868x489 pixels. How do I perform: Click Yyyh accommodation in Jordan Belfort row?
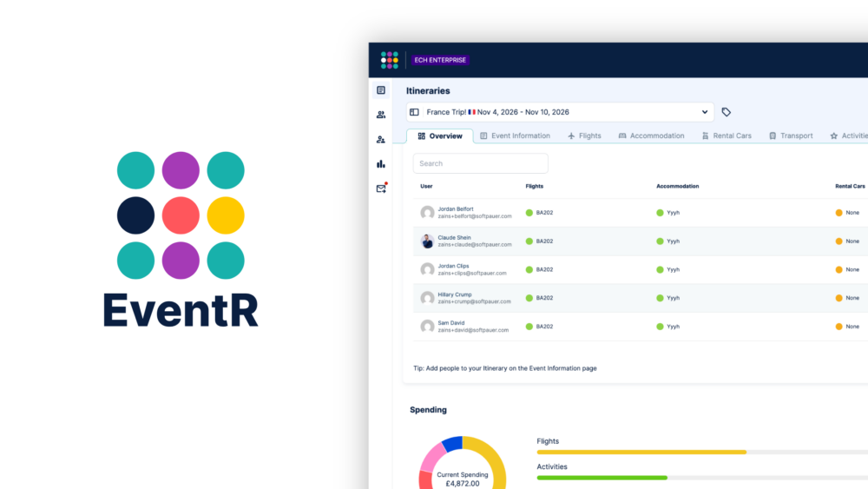(x=668, y=213)
